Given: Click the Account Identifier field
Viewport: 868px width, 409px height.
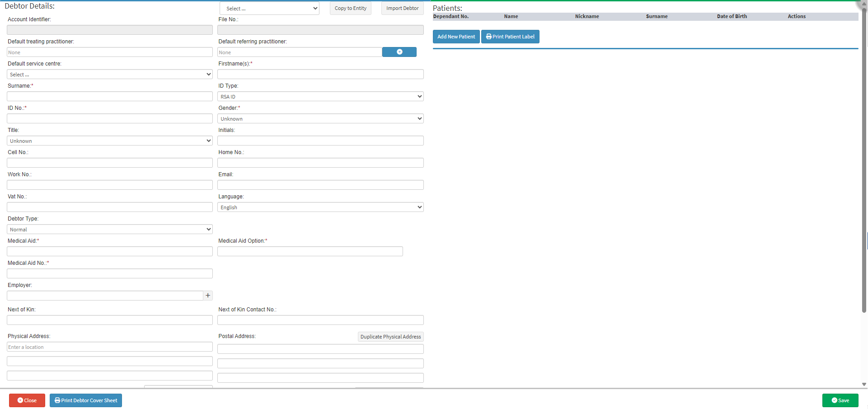Looking at the screenshot, I should pos(110,30).
